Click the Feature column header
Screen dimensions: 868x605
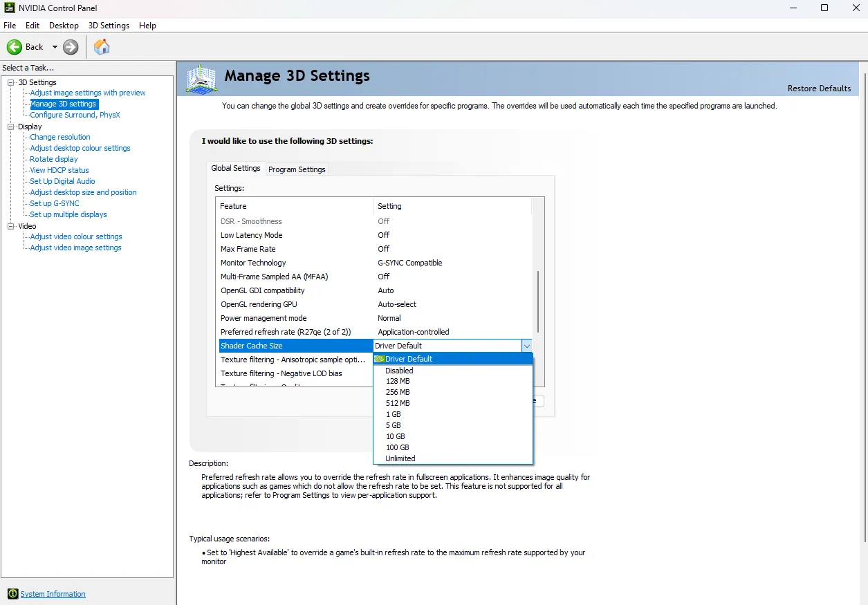[x=295, y=206]
